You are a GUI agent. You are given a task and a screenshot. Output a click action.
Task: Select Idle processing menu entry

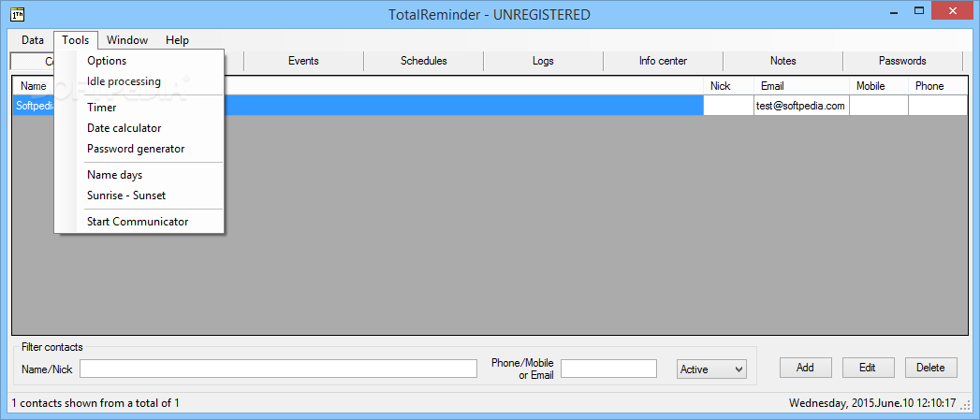(139, 81)
